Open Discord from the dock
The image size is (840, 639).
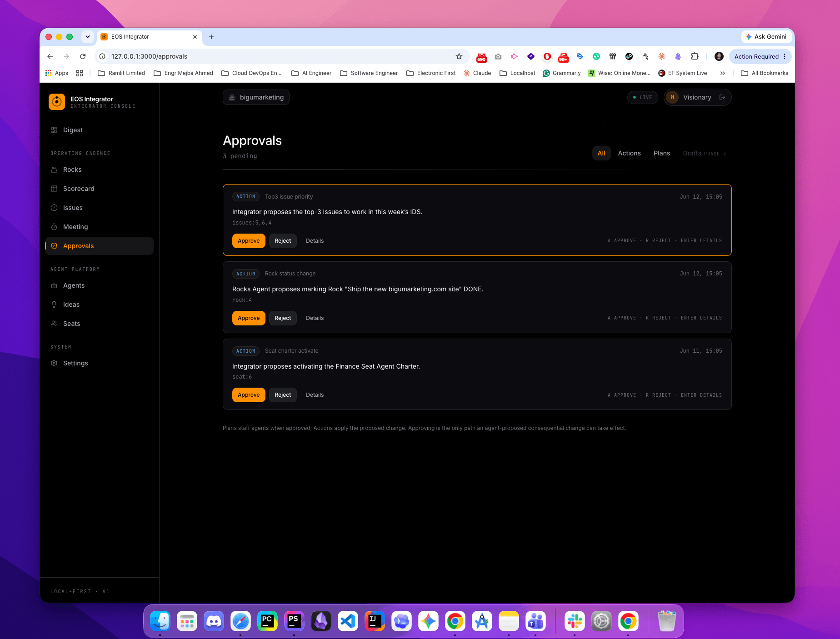click(x=214, y=621)
